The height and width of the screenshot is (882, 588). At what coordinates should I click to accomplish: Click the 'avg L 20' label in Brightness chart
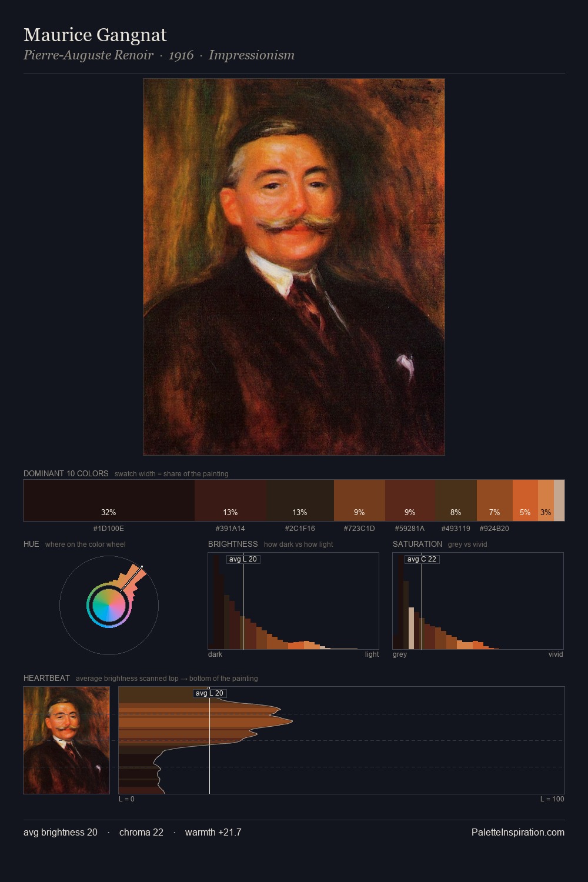243,559
